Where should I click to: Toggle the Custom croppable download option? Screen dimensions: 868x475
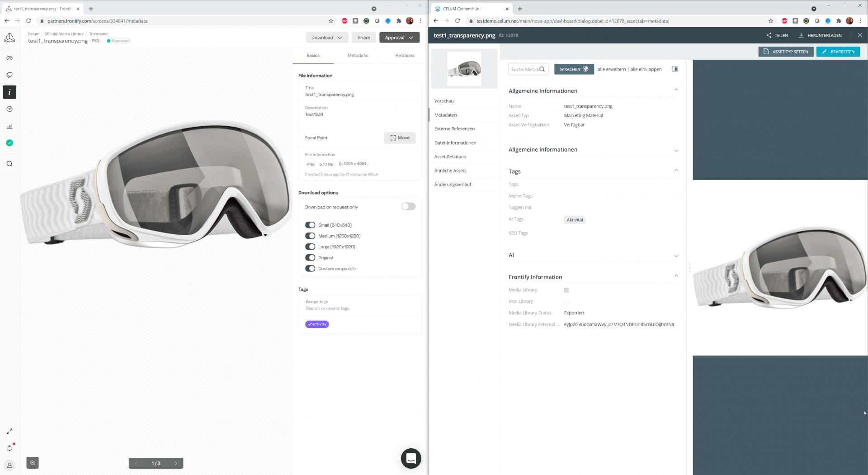point(310,268)
